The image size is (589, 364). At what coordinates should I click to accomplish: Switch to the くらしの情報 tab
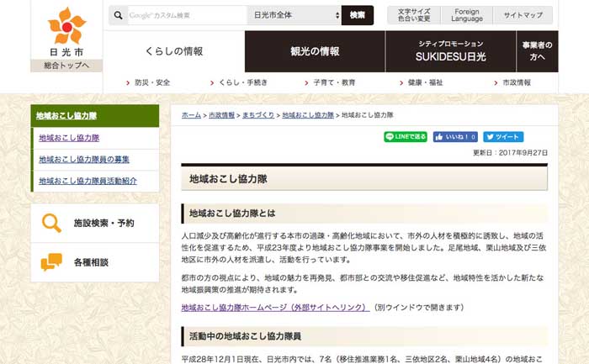173,51
